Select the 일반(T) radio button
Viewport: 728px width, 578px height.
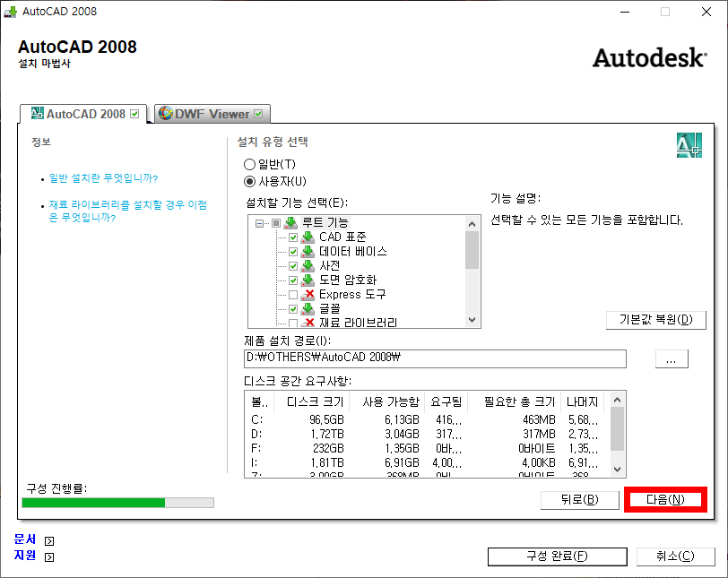[250, 164]
